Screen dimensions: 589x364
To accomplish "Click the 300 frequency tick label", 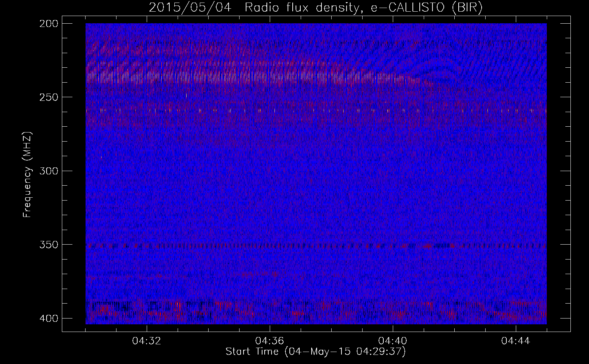I will click(48, 171).
